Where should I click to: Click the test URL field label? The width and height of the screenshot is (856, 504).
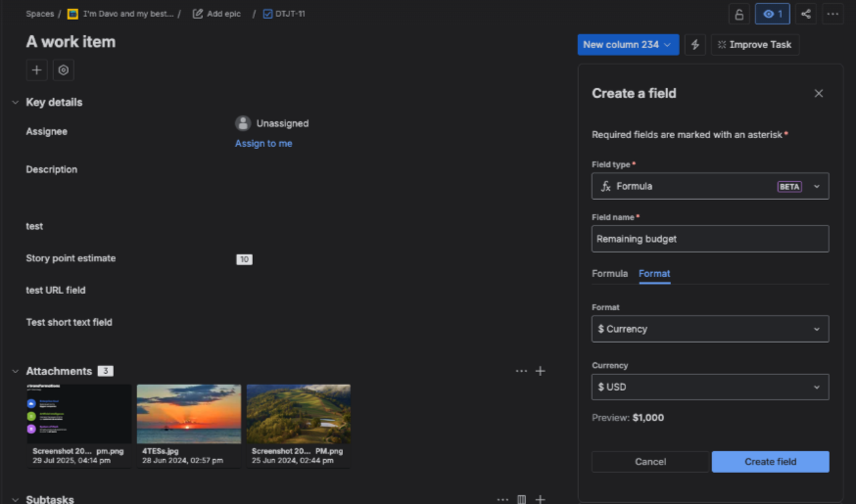pyautogui.click(x=56, y=291)
